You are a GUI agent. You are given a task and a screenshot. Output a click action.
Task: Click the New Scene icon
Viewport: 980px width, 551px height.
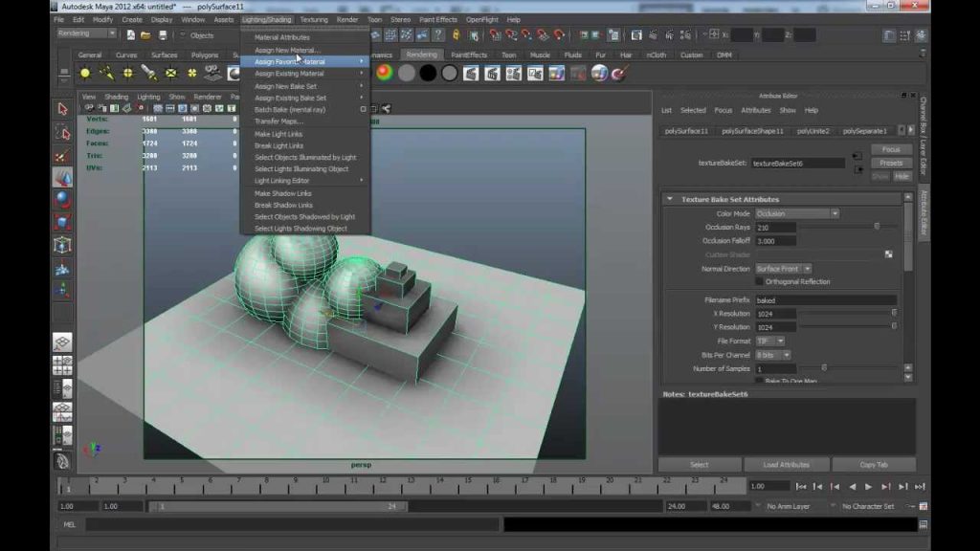(x=130, y=35)
